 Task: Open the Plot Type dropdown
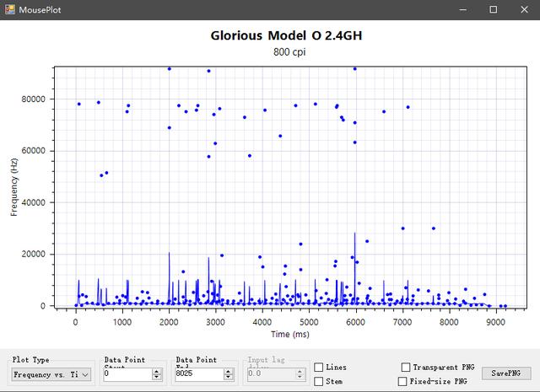pyautogui.click(x=51, y=374)
